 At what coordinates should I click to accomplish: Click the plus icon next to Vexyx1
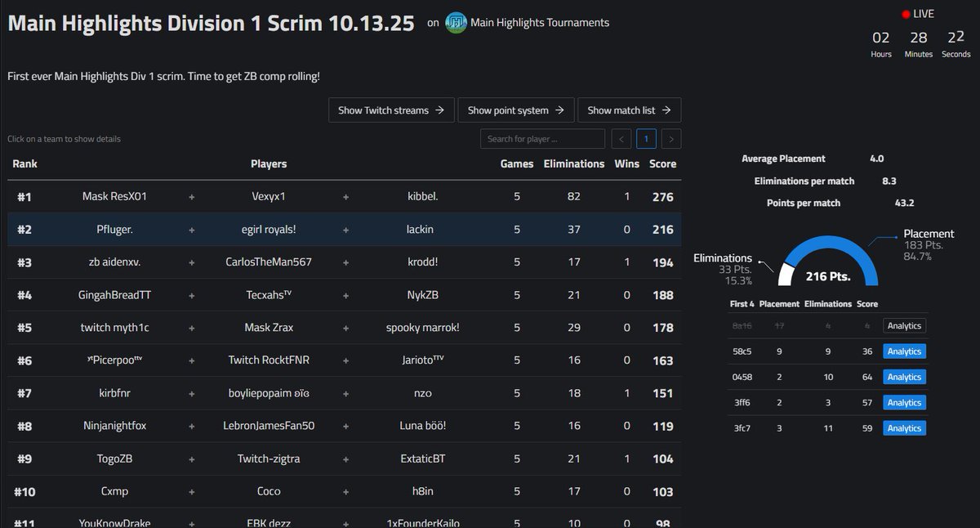[x=345, y=196]
